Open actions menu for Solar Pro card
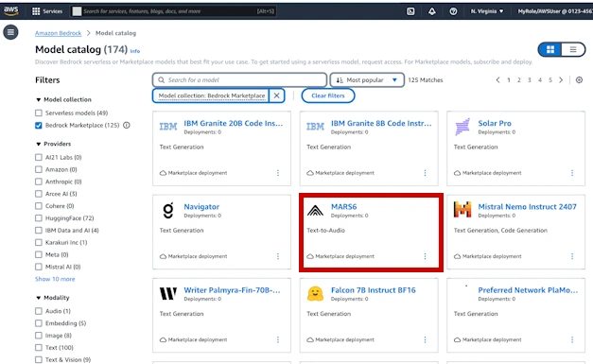This screenshot has width=593, height=364. (572, 173)
